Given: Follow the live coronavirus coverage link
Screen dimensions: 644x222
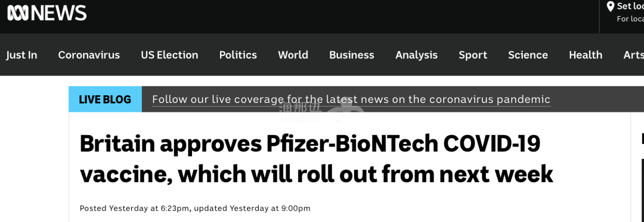Looking at the screenshot, I should (351, 99).
